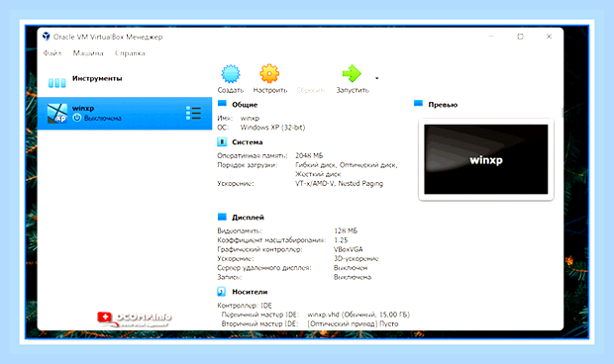Click the "[Оптический привод] Пусто" entry
The width and height of the screenshot is (614, 364).
pos(353,324)
